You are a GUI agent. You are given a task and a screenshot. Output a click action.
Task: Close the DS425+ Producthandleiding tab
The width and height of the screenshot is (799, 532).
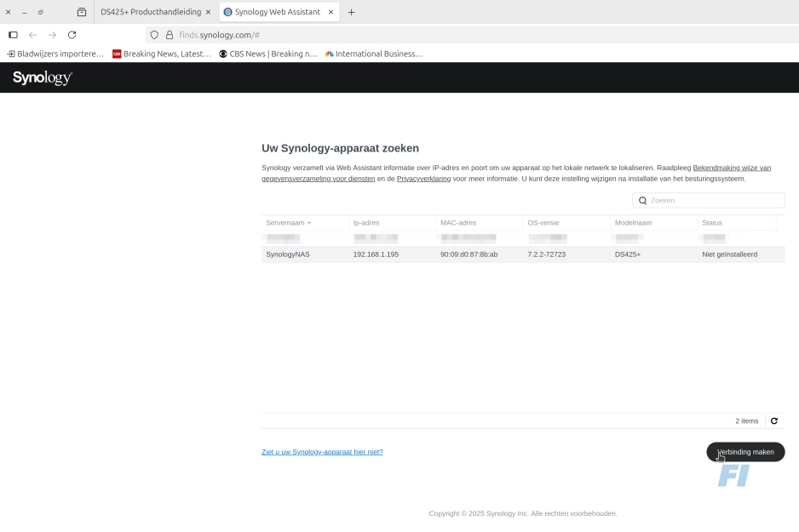tap(208, 12)
